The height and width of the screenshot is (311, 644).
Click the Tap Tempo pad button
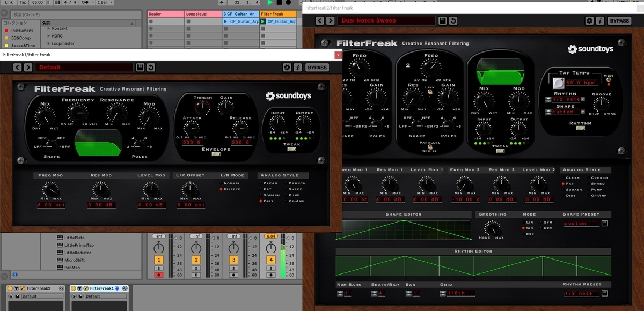[558, 83]
